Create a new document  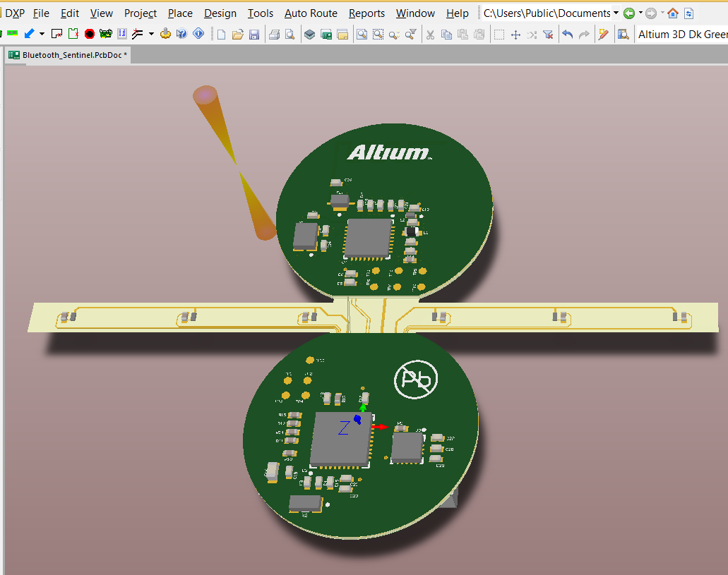pos(222,35)
